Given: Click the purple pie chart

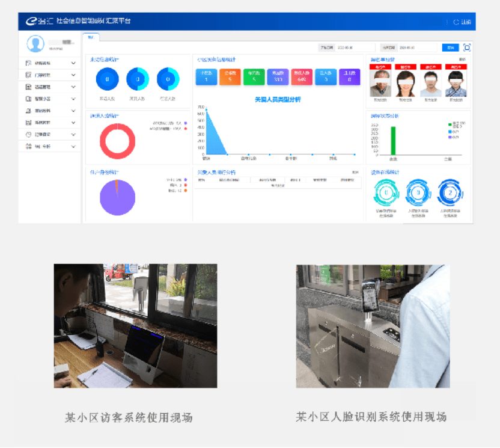Looking at the screenshot, I should (117, 198).
